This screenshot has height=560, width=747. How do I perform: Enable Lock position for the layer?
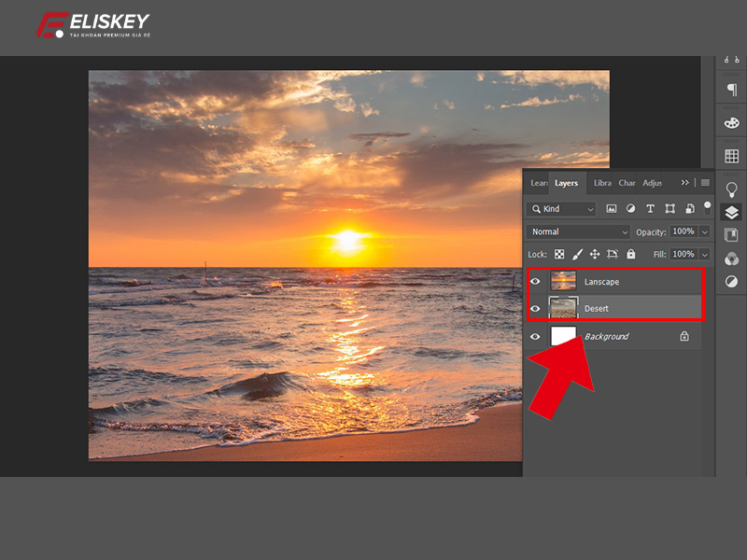(596, 254)
